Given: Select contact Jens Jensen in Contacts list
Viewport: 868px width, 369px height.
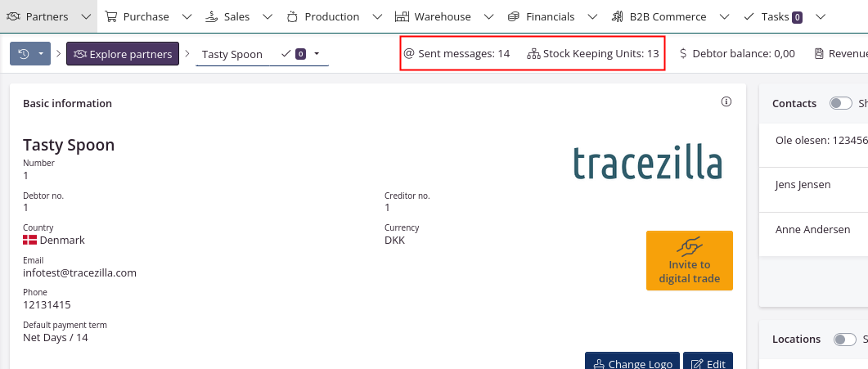Looking at the screenshot, I should tap(803, 185).
